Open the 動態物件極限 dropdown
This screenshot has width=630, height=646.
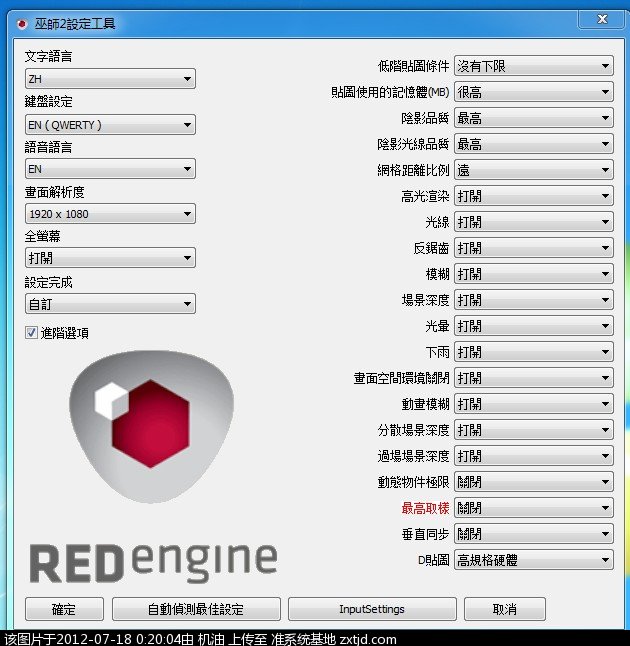(x=534, y=482)
